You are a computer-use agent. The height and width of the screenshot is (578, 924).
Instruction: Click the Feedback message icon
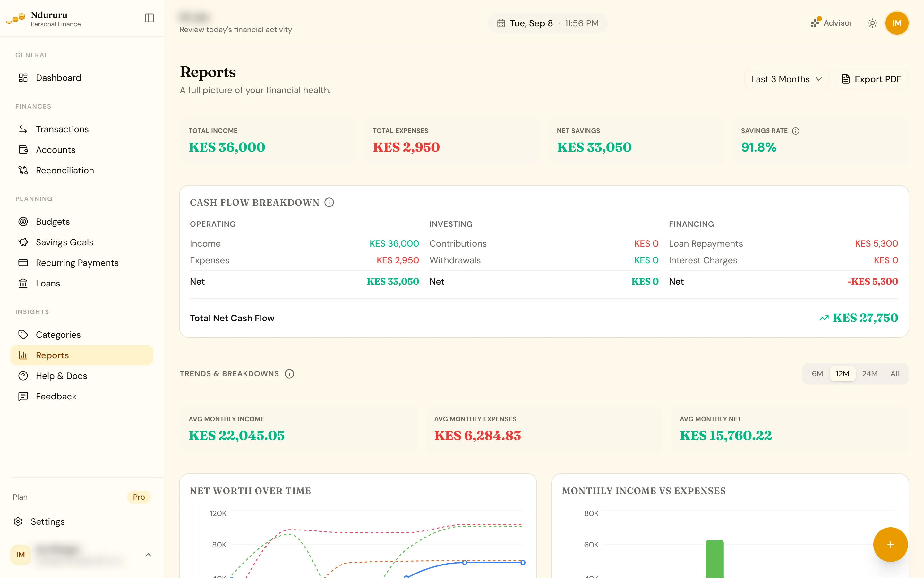coord(23,397)
